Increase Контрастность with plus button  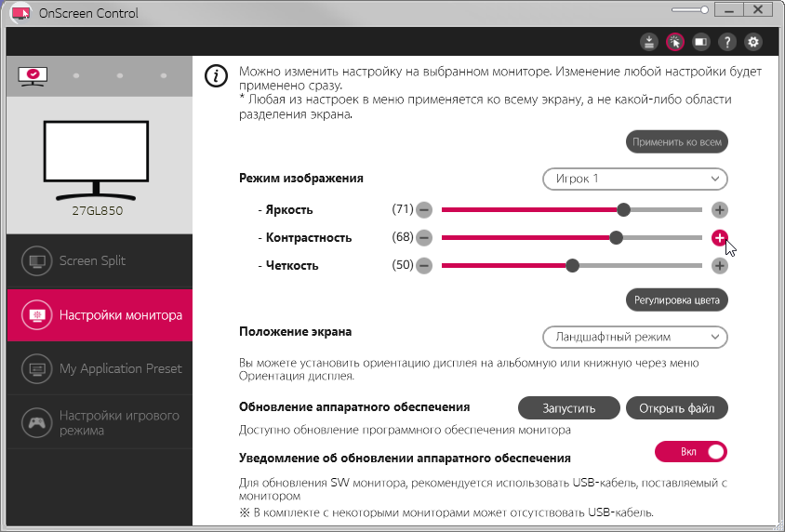(x=719, y=238)
